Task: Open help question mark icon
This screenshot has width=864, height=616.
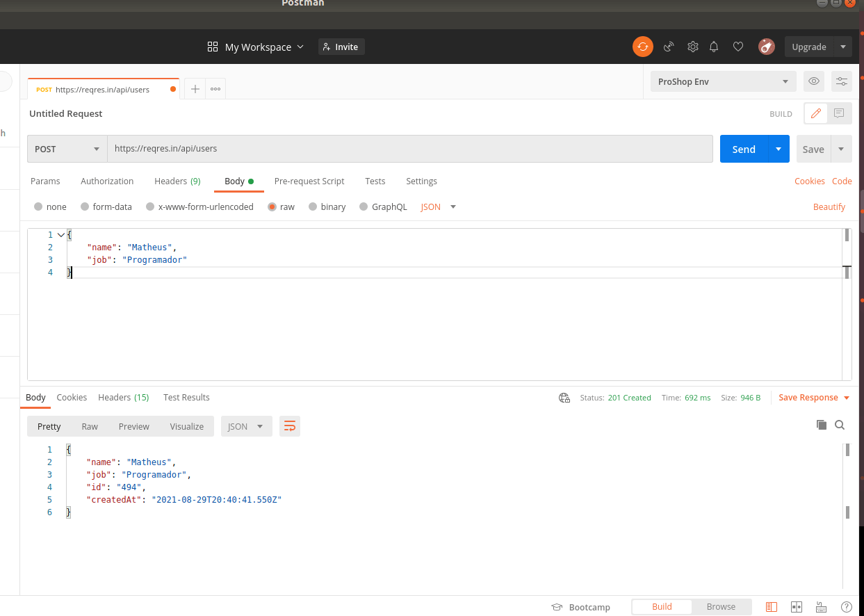Action: pyautogui.click(x=846, y=607)
